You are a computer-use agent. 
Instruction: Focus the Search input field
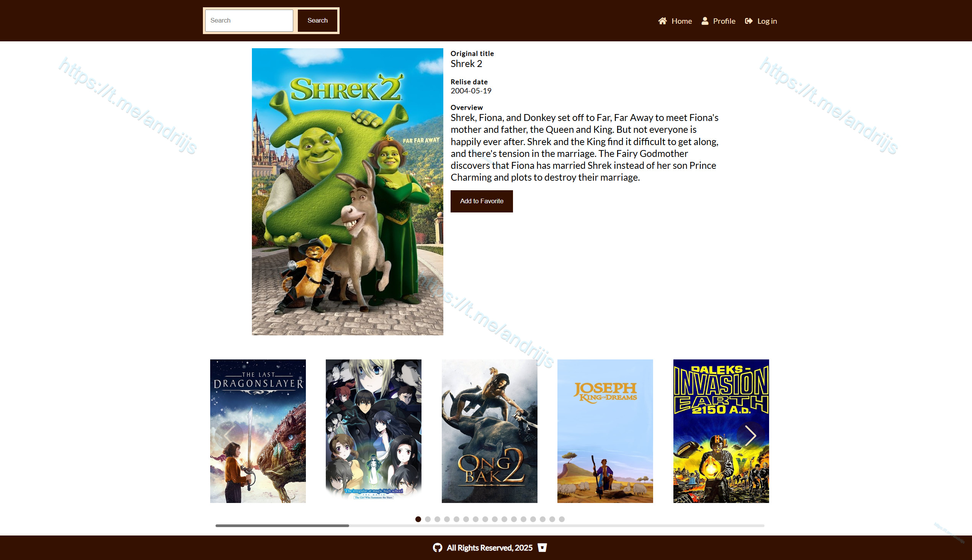click(249, 20)
